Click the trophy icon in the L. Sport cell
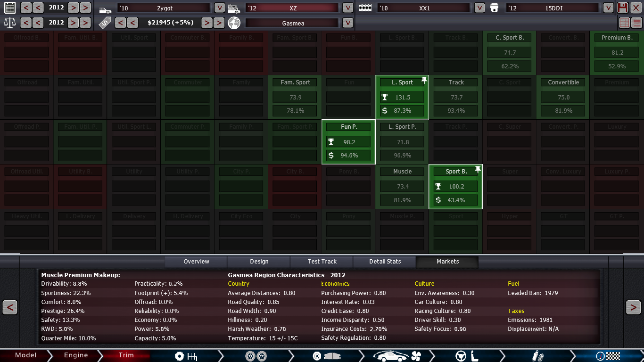Screen dimensions: 644x362 point(385,97)
